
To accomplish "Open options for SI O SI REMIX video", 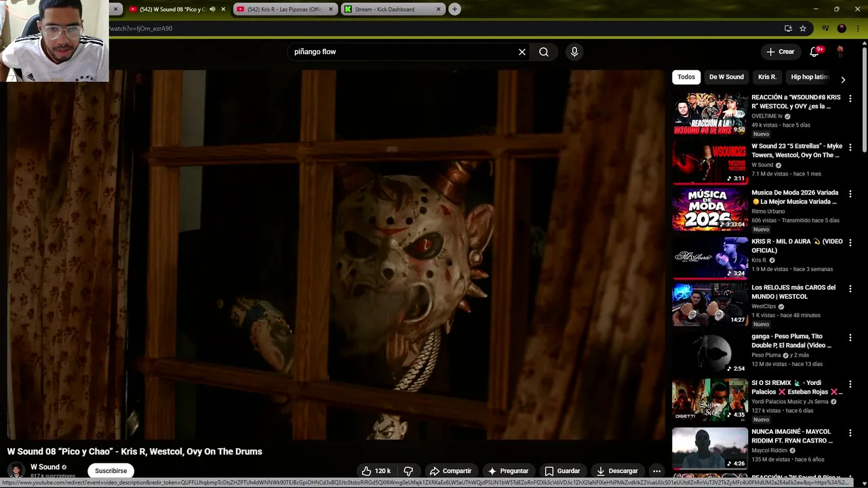I will [x=850, y=384].
